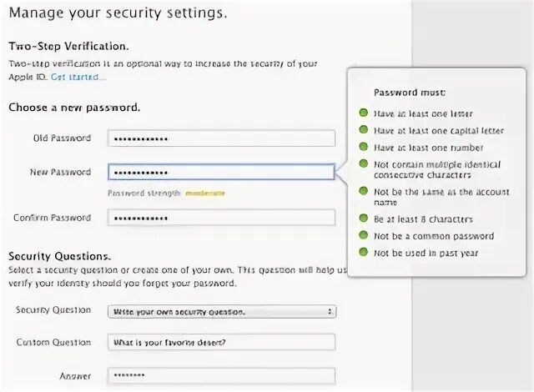Click the 'moderate' password strength indicator
Image resolution: width=534 pixels, height=392 pixels.
point(204,193)
